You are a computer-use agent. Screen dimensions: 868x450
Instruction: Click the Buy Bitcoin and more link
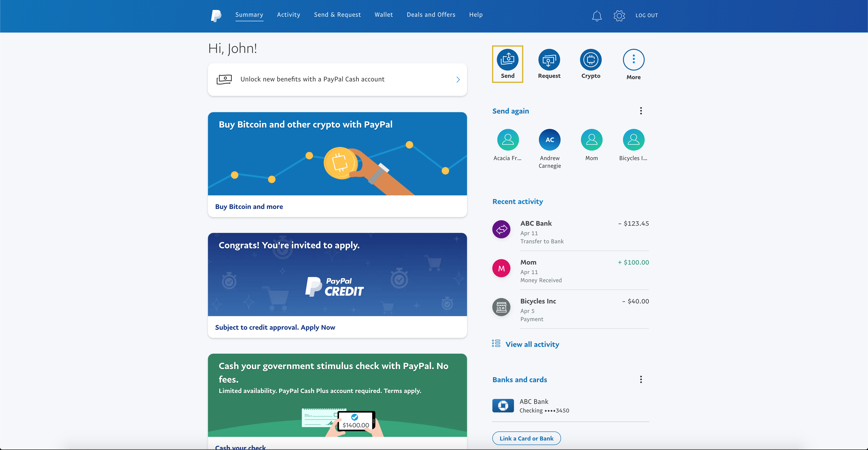pos(248,206)
